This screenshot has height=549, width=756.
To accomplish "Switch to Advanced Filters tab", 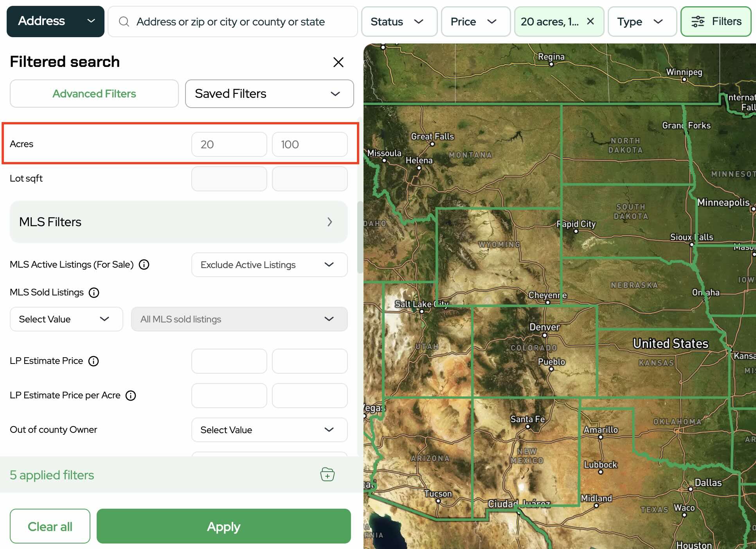I will coord(94,94).
